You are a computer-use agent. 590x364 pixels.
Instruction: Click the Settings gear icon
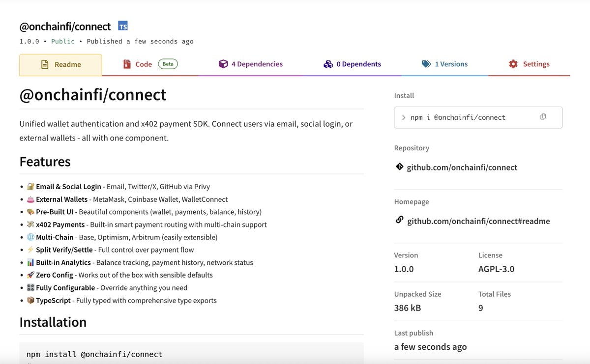tap(513, 64)
